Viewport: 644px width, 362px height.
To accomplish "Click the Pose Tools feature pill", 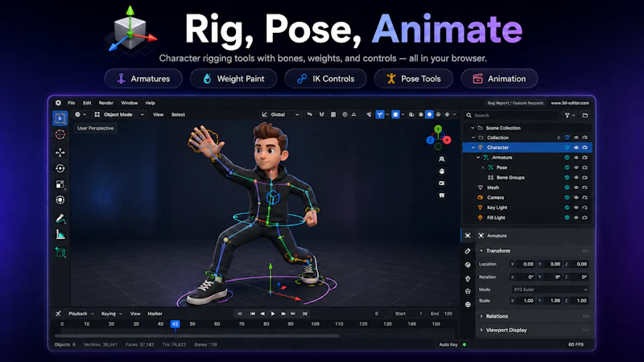I will click(414, 78).
